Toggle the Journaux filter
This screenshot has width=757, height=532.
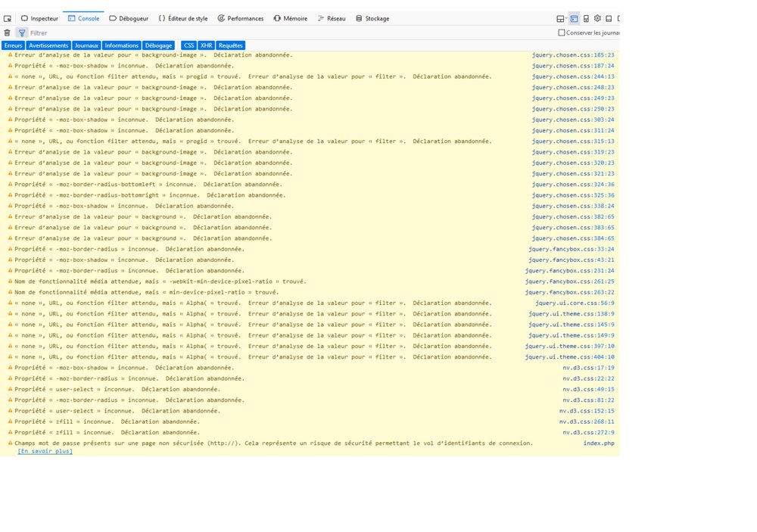pos(86,45)
